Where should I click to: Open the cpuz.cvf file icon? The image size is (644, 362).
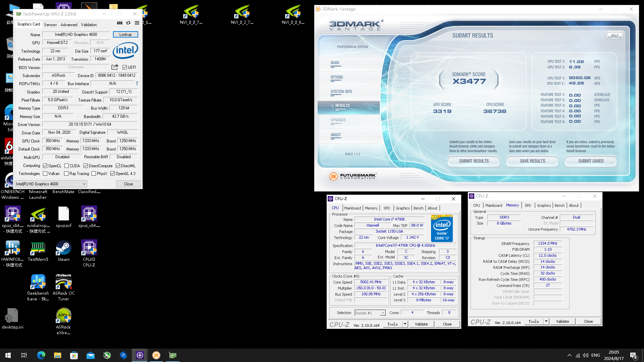coord(63,217)
